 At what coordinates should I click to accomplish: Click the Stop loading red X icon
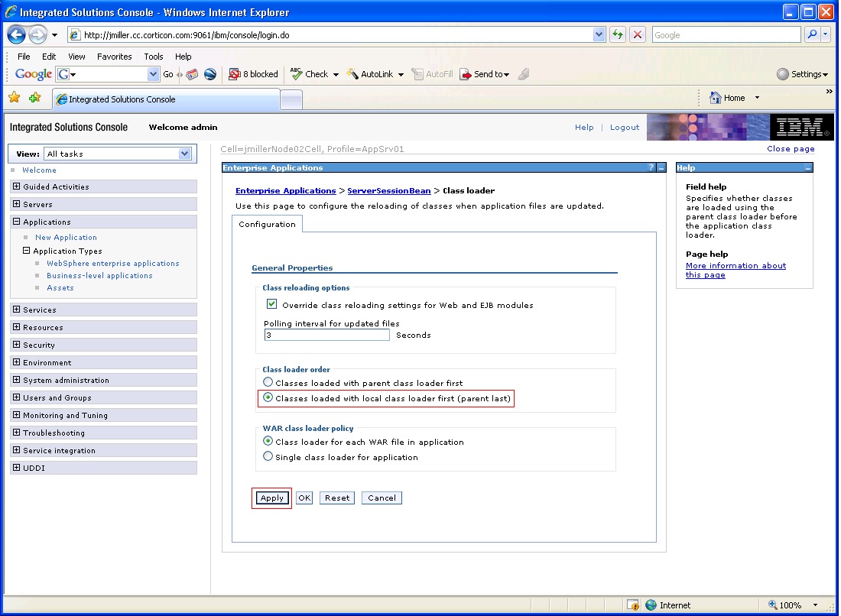[637, 35]
